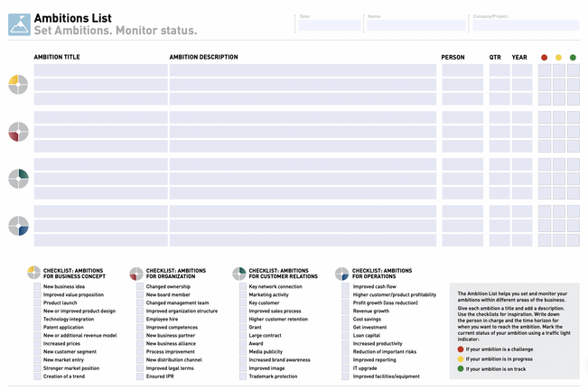Tick the 'Changed ownership' checkbox
Screen dimensions: 588x390
tap(139, 287)
